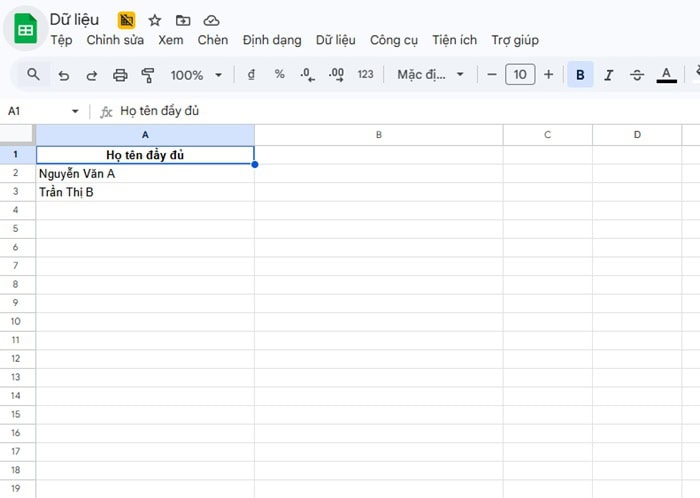
Task: Star the Dữ liệu document
Action: tap(155, 20)
